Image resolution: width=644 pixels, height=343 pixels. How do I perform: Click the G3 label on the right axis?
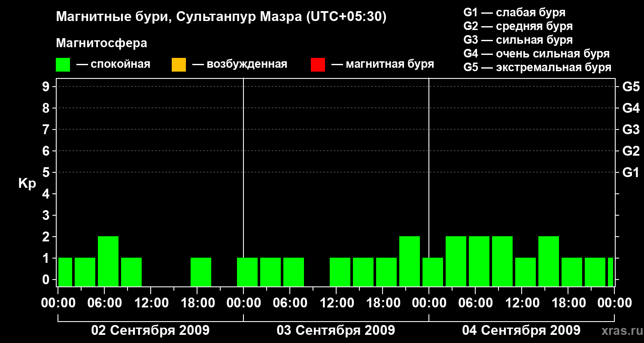point(631,130)
